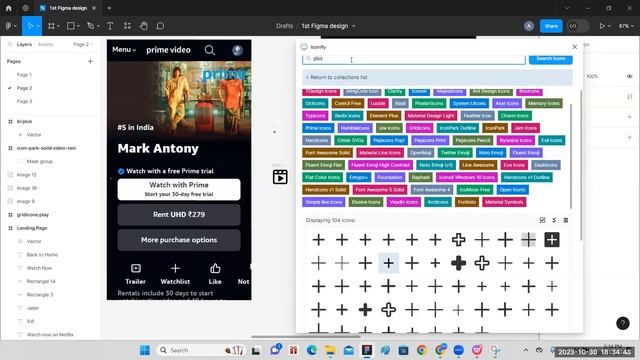Open the tab list chevron in title bar
The image size is (640, 360).
tap(567, 8)
